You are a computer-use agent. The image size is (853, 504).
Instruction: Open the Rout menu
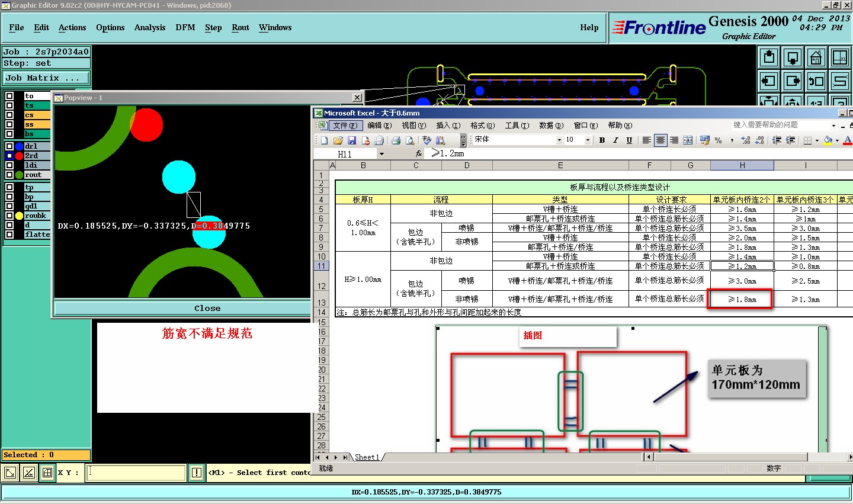pyautogui.click(x=240, y=27)
